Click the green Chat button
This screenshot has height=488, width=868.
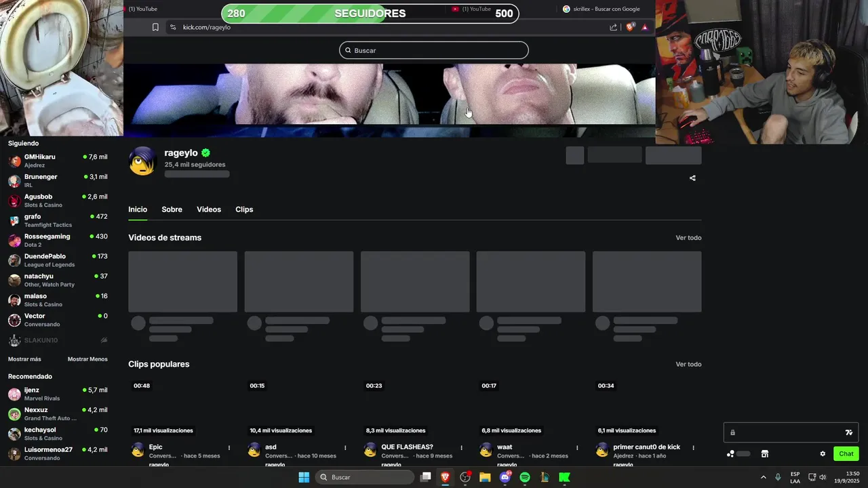[x=846, y=454]
